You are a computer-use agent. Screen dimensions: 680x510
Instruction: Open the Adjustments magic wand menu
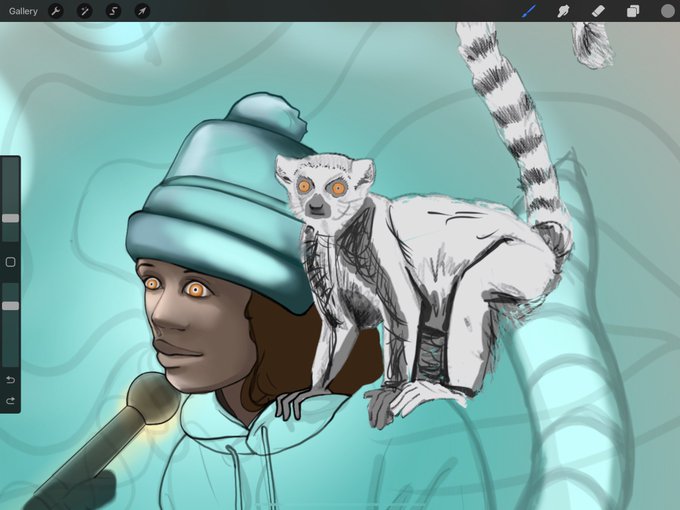pos(84,11)
